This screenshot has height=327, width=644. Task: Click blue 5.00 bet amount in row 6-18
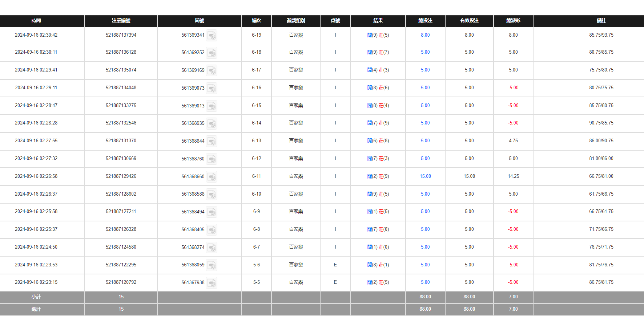(425, 52)
